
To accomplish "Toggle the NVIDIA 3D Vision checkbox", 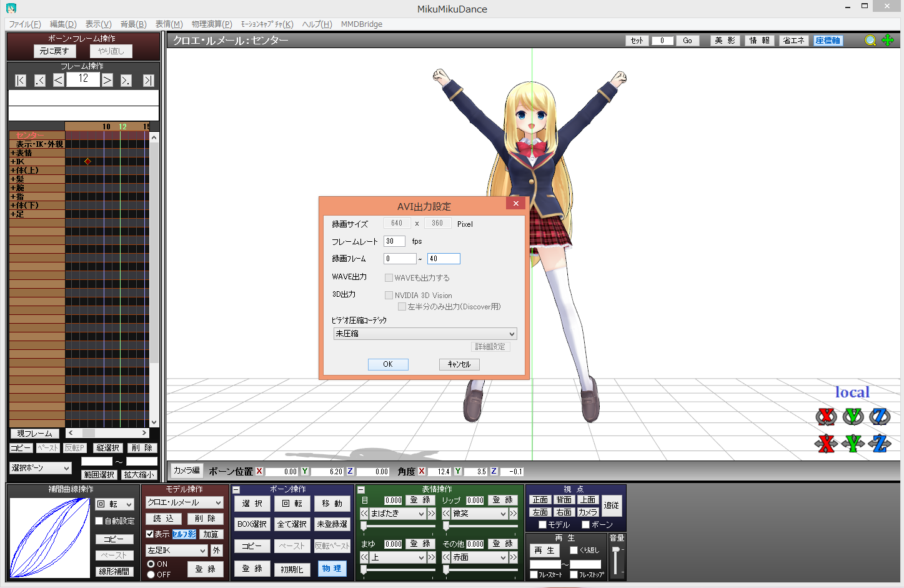I will point(389,295).
